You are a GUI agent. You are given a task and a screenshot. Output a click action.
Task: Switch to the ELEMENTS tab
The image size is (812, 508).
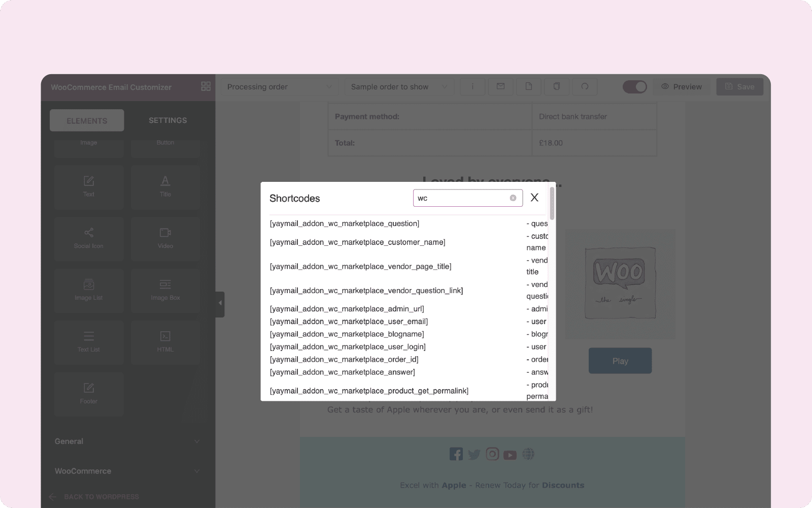tap(87, 120)
